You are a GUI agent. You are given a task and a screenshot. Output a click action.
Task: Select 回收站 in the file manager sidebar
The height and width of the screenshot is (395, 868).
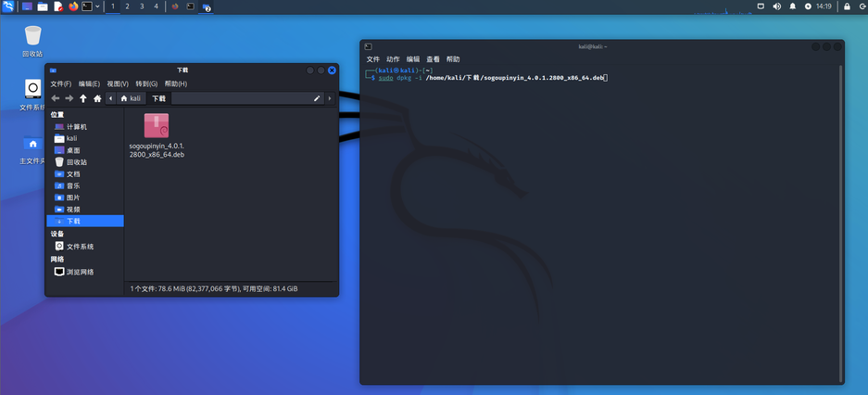(85, 162)
